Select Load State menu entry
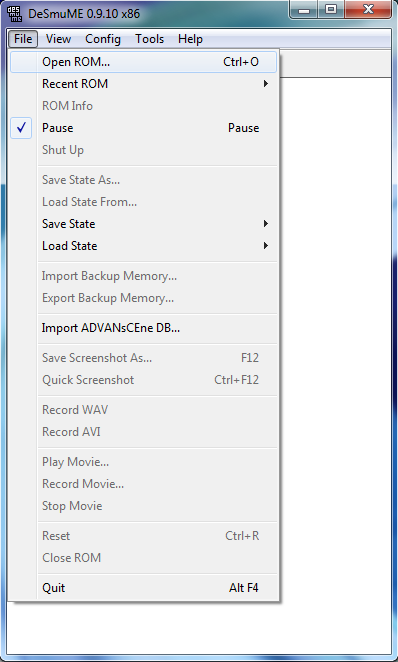 pos(143,246)
